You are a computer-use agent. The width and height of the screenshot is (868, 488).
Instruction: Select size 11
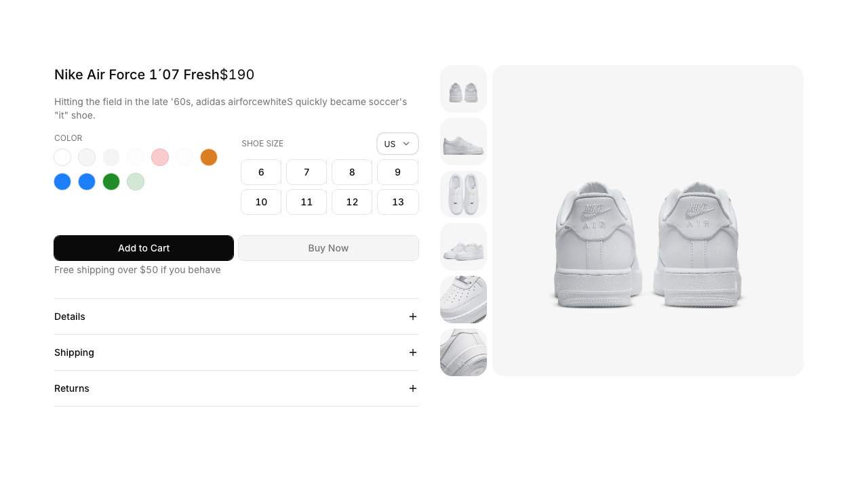(307, 202)
